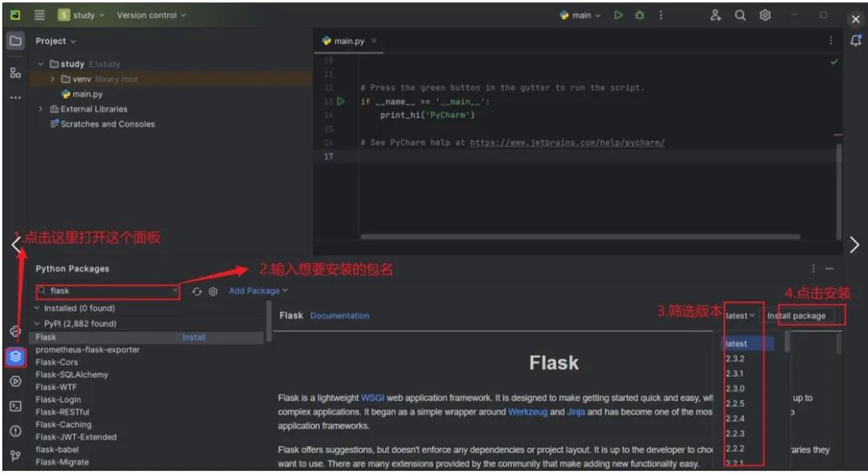Select latest in version list
Image resolution: width=868 pixels, height=474 pixels.
[x=747, y=344]
